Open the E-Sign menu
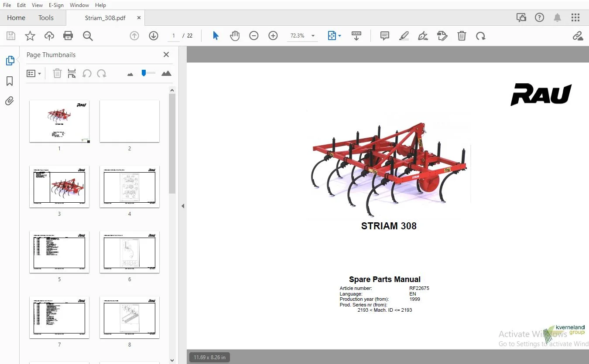This screenshot has height=364, width=589. 56,5
